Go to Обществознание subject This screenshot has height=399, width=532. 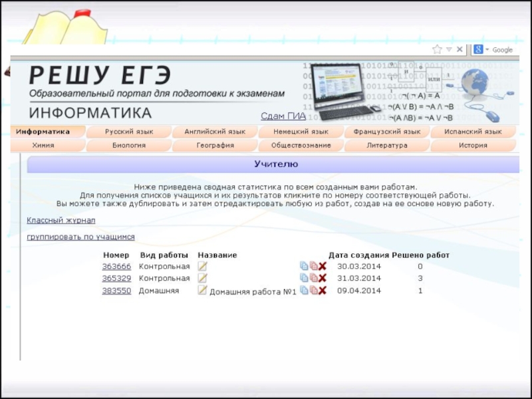[301, 145]
